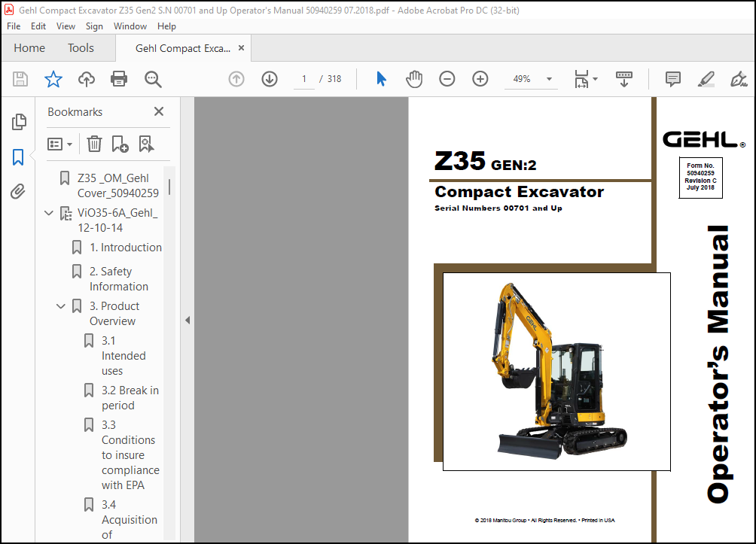Viewport: 756px width, 544px height.
Task: Go to next page arrow
Action: click(270, 79)
